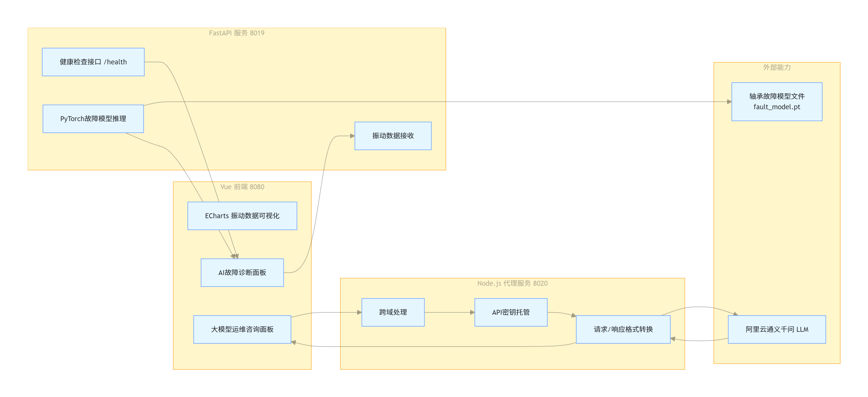This screenshot has height=397, width=868.
Task: Click the FastAPI 服务 8019 group title
Action: (x=236, y=33)
